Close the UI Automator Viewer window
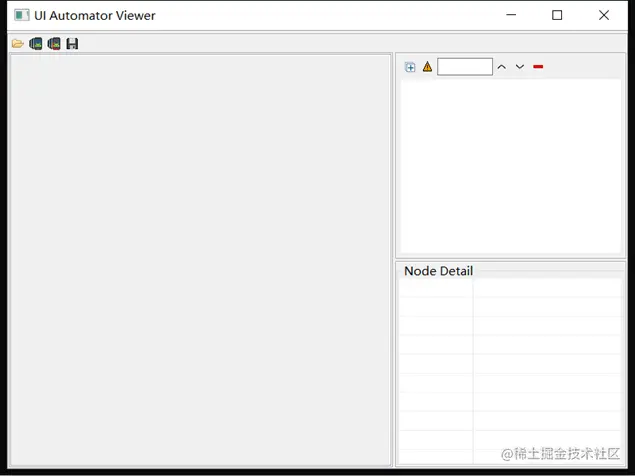The image size is (635, 476). coord(604,15)
